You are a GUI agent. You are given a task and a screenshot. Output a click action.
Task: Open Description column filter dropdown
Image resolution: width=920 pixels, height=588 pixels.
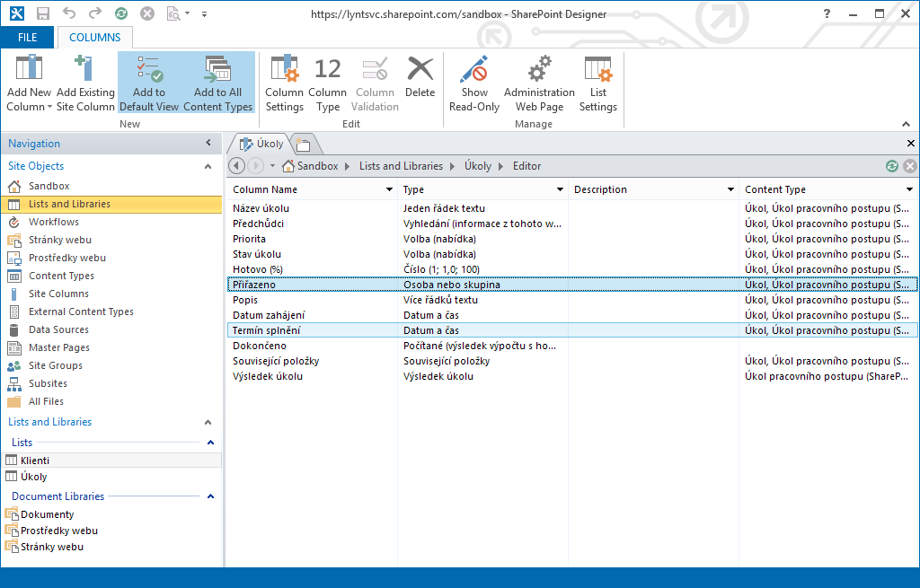coord(730,189)
